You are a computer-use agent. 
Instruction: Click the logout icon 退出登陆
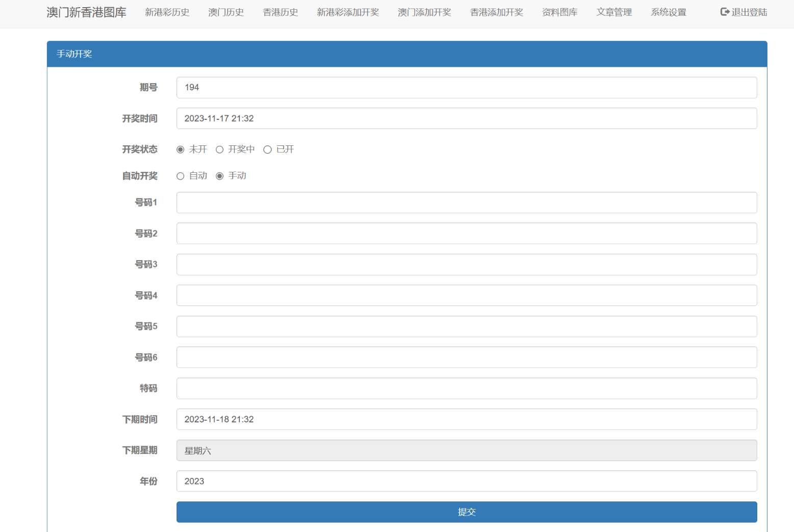[x=724, y=12]
